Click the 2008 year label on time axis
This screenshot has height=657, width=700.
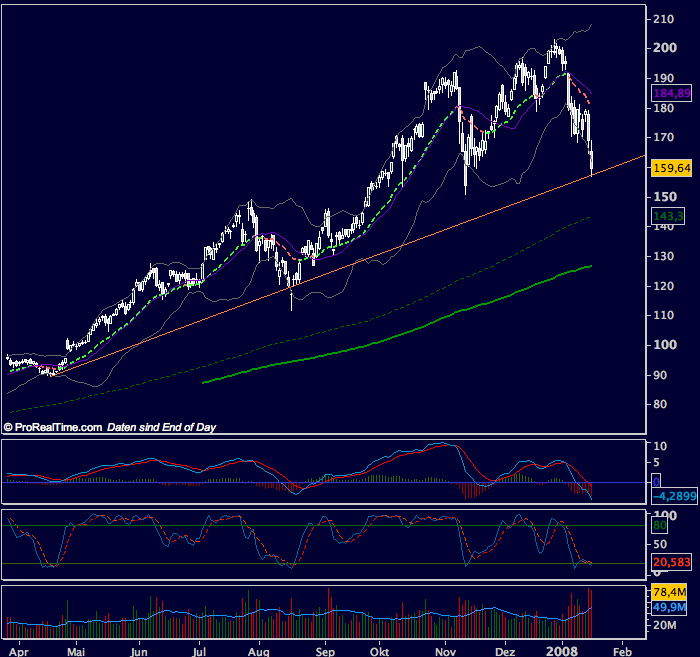562,651
